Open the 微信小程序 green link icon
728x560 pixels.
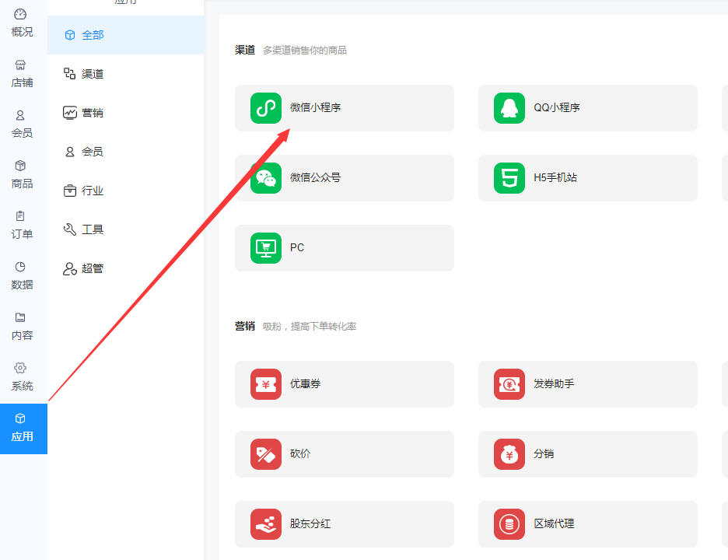[265, 108]
